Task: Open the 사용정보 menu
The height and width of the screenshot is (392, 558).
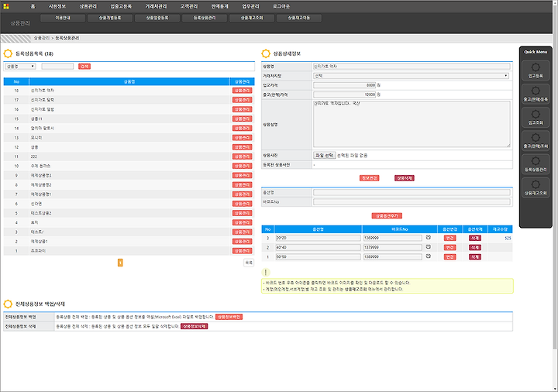Action: 57,6
